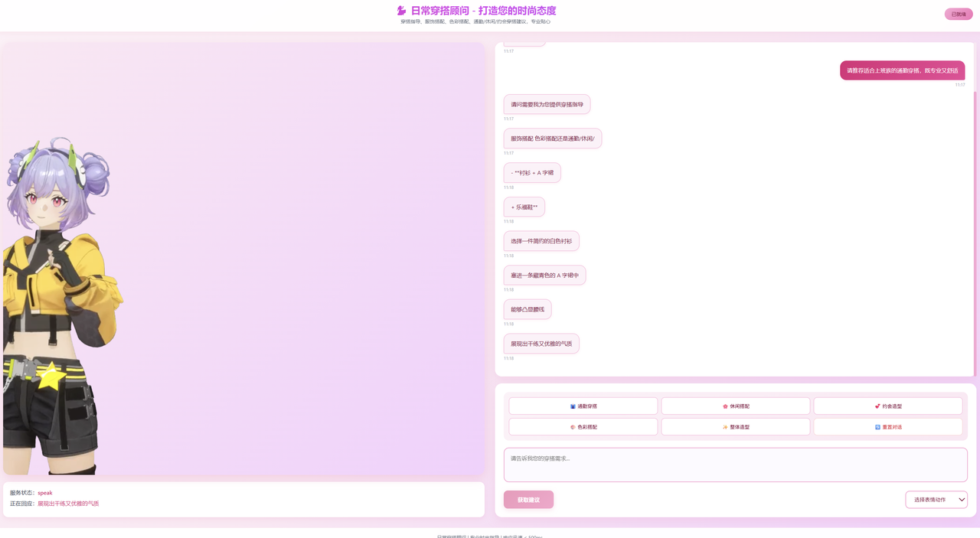The image size is (980, 538).
Task: Click the anime avatar character
Action: [63, 306]
